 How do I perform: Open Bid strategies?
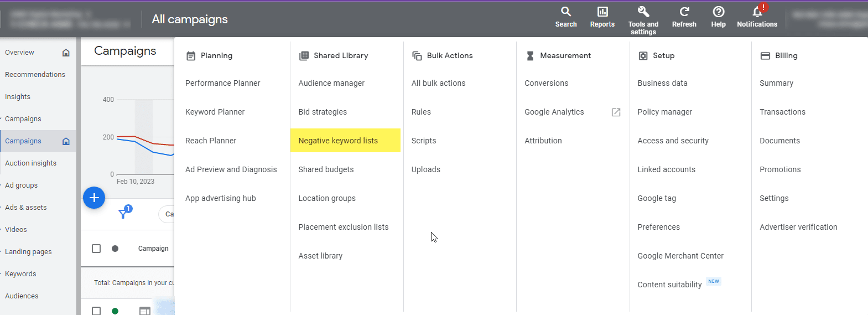[x=323, y=112]
